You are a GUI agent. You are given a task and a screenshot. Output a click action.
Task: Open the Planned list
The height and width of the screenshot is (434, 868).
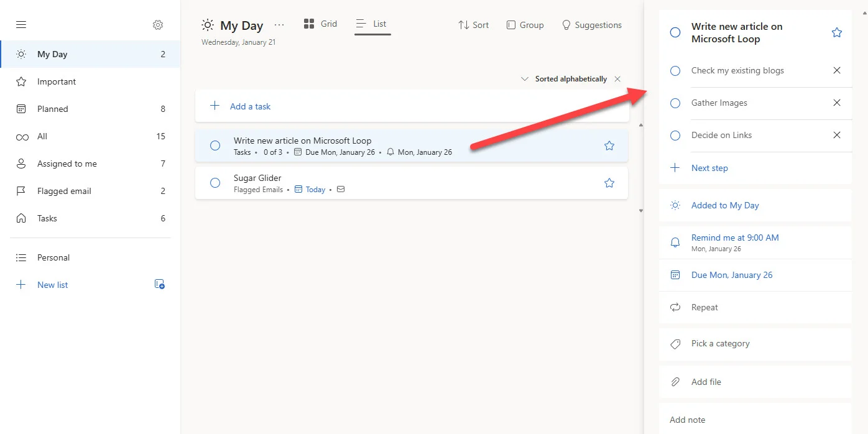coord(90,109)
